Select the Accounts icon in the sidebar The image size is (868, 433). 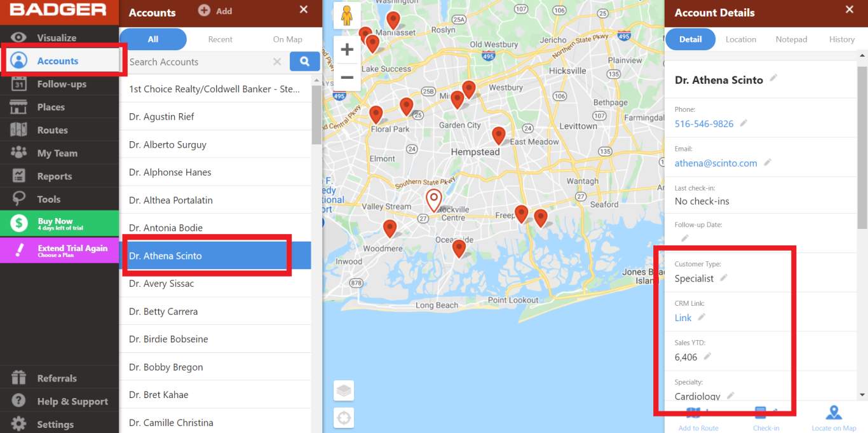coord(19,61)
